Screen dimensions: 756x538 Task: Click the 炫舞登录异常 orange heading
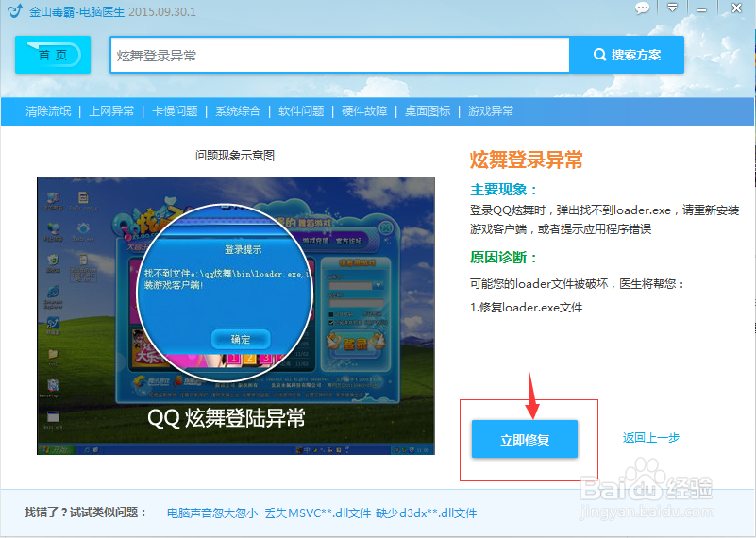526,160
